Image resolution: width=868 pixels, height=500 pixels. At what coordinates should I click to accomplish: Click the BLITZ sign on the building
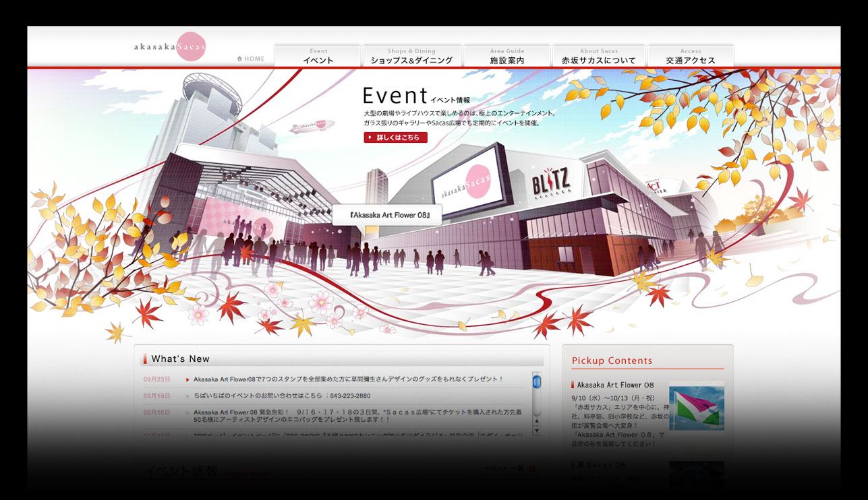click(x=551, y=181)
